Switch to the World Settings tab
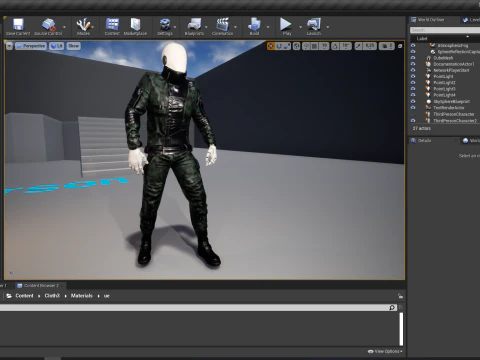 pos(471,141)
